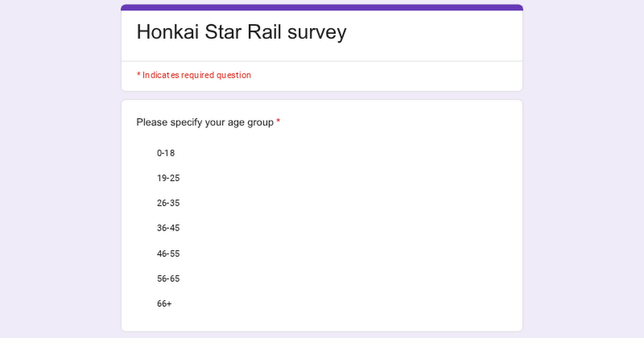Choose the 19-25 age range
This screenshot has width=644, height=338.
(x=168, y=178)
